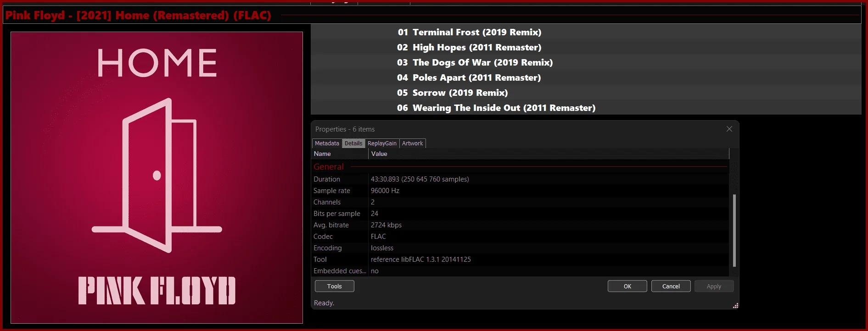Click the lossless encoding value
868x331 pixels.
coord(382,248)
